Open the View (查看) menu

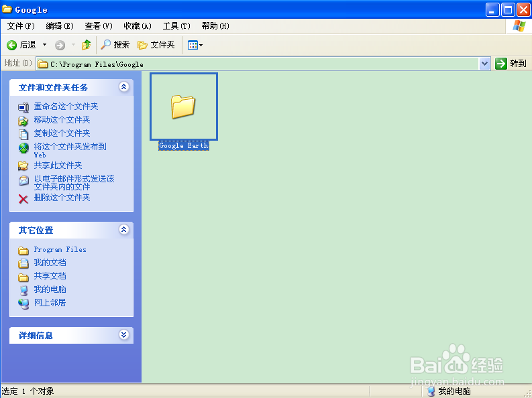point(99,26)
